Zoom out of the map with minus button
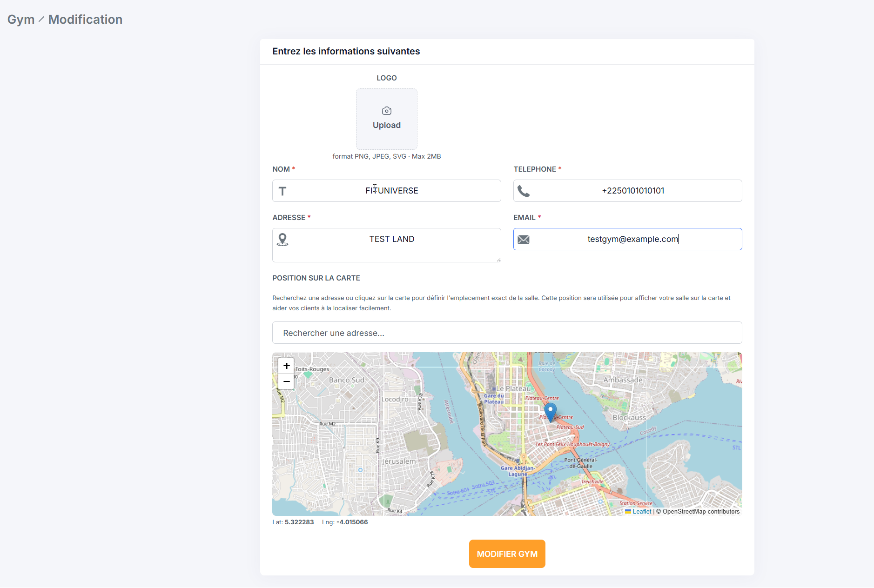This screenshot has height=588, width=874. (286, 381)
